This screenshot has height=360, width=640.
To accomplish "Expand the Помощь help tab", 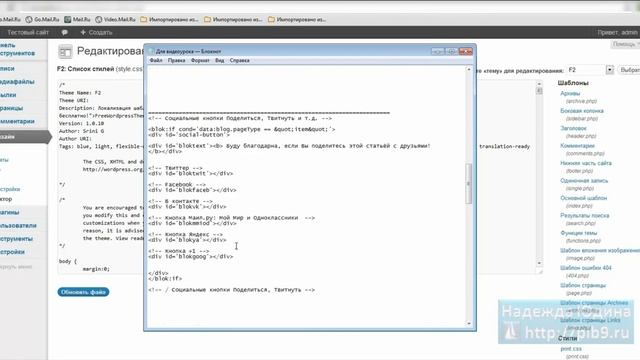I will (625, 44).
